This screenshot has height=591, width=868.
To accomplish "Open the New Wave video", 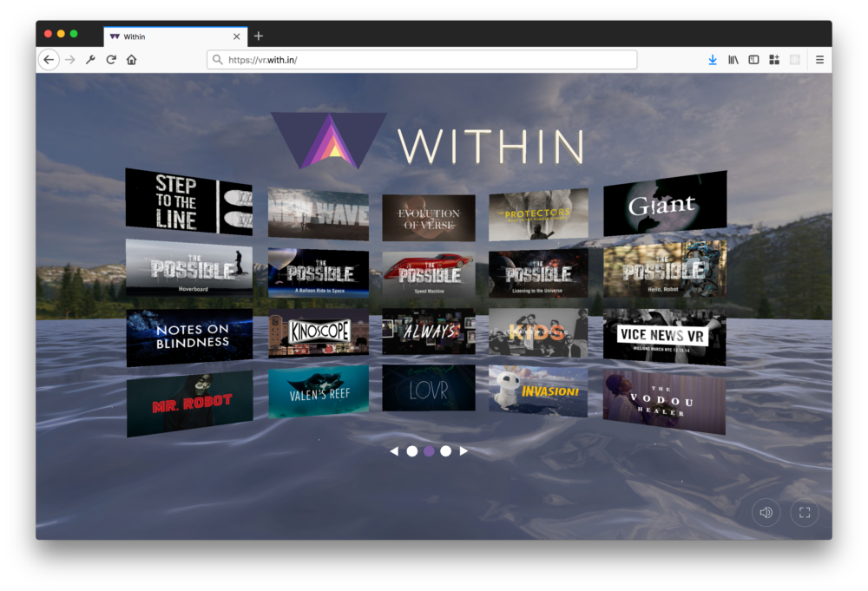I will click(319, 213).
